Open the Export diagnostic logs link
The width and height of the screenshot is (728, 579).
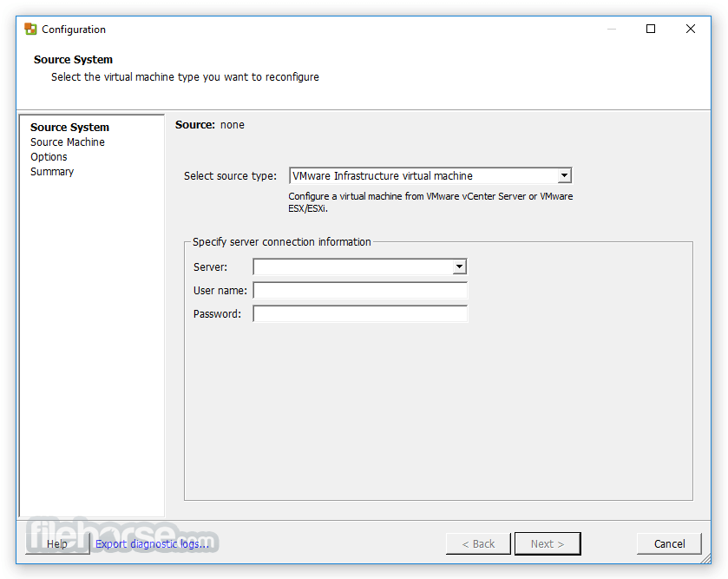point(153,543)
